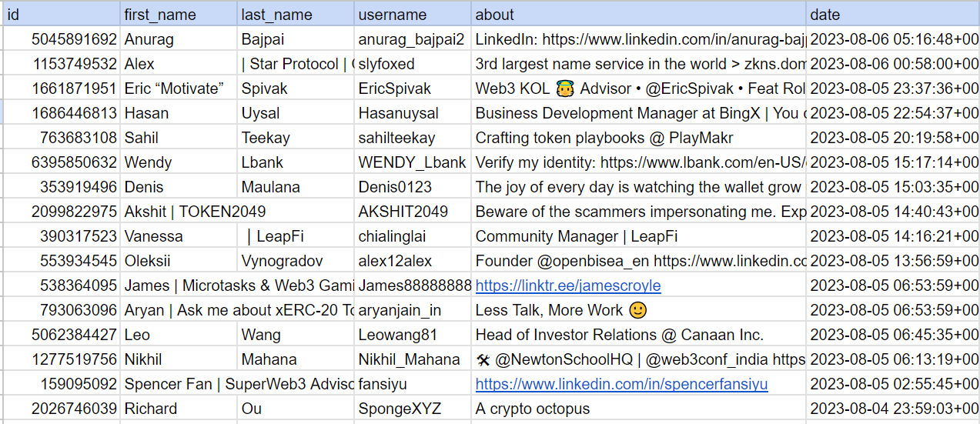Select the first_name column header
Viewport: 980px width, 424px height.
point(179,15)
